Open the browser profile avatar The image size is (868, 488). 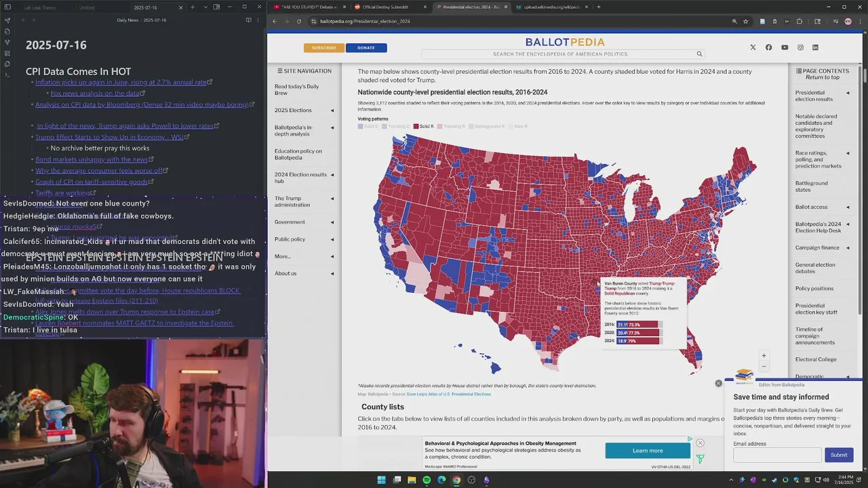(848, 21)
